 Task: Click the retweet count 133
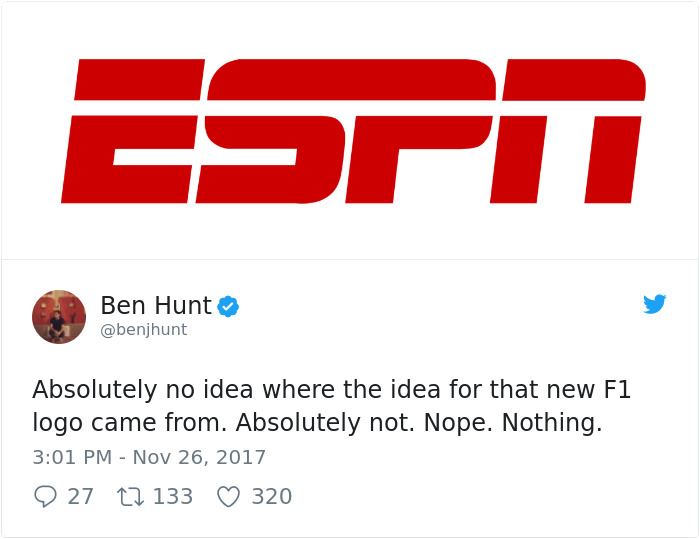point(173,496)
